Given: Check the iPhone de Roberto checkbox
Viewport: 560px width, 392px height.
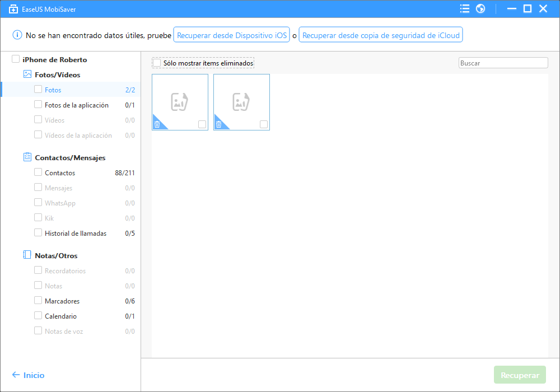Looking at the screenshot, I should click(16, 59).
